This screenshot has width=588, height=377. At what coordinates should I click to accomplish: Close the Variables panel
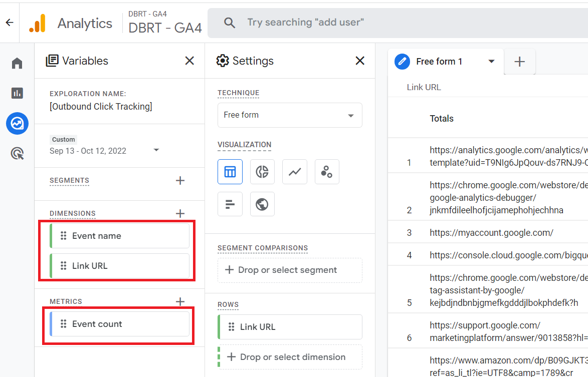pos(189,61)
